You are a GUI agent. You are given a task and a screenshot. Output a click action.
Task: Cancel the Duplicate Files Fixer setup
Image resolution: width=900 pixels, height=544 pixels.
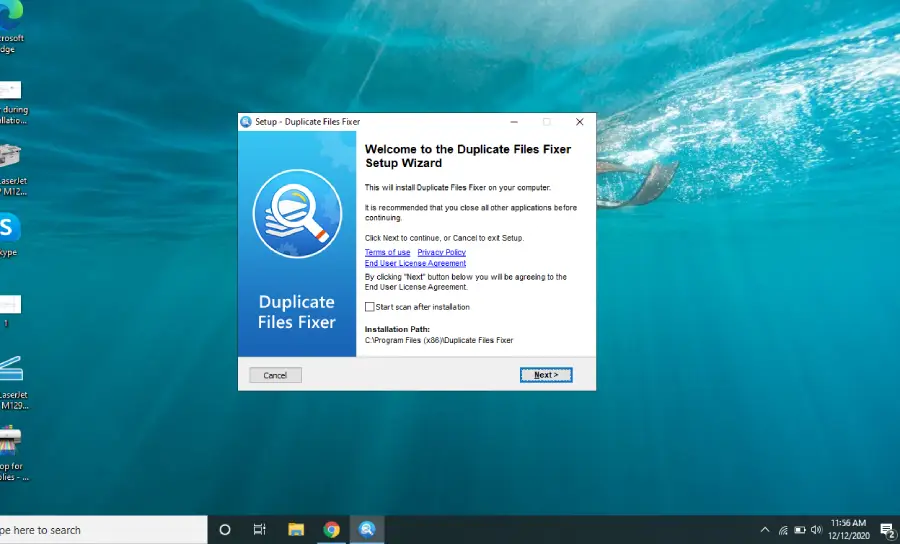pos(275,375)
